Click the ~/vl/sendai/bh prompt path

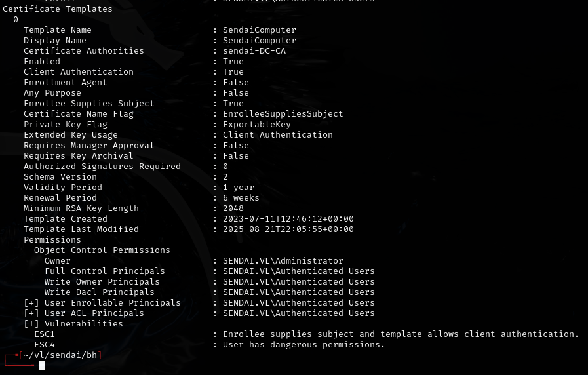tap(60, 355)
